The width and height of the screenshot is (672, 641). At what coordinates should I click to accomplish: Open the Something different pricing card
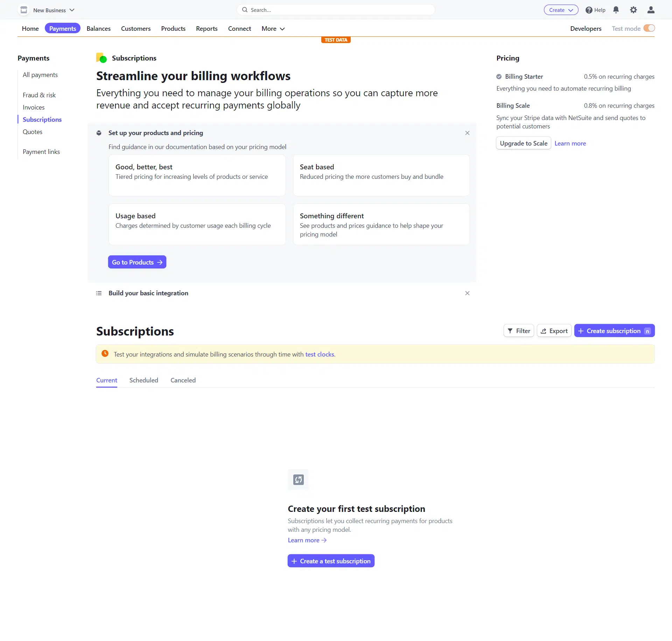click(x=381, y=224)
